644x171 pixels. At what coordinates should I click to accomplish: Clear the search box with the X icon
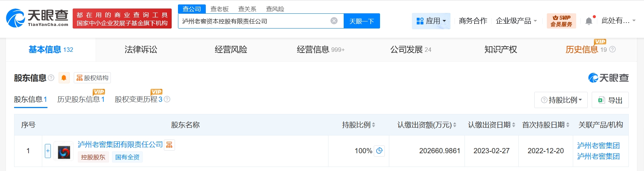(x=334, y=21)
